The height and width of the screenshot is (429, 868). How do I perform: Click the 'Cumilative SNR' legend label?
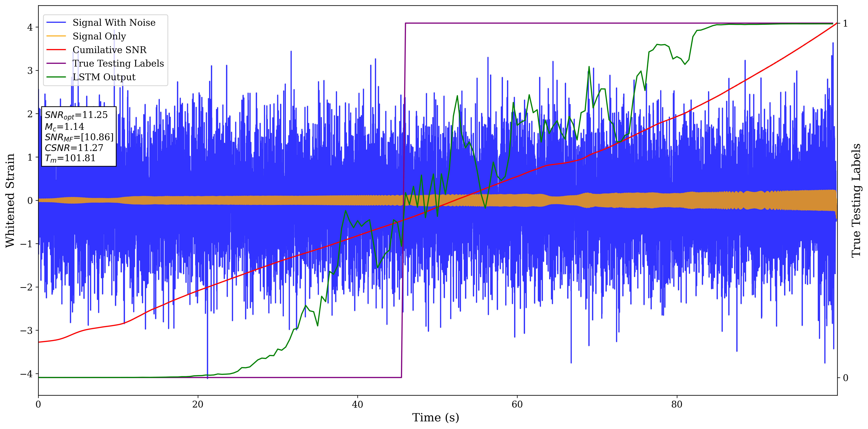pyautogui.click(x=109, y=50)
